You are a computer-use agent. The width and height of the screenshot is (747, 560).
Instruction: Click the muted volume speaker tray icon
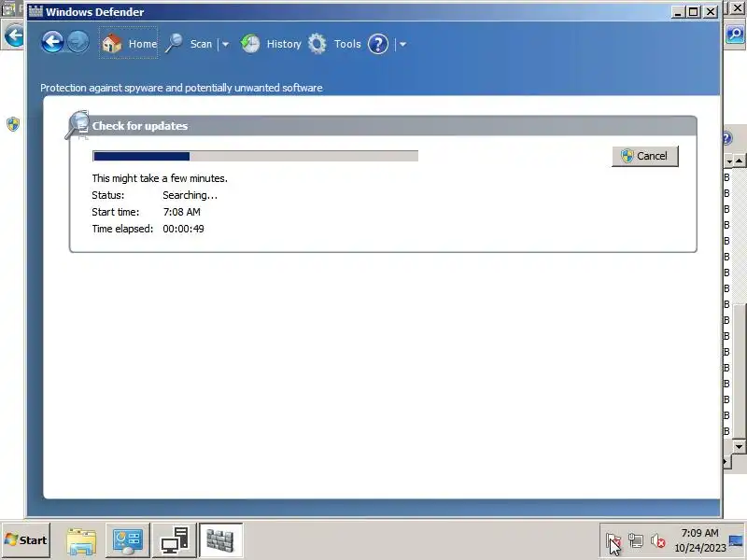[x=658, y=541]
